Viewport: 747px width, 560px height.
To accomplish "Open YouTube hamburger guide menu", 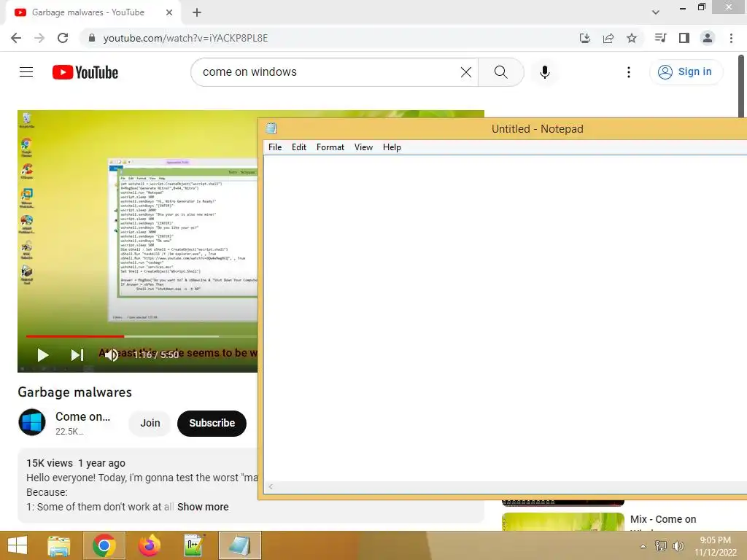I will [26, 72].
